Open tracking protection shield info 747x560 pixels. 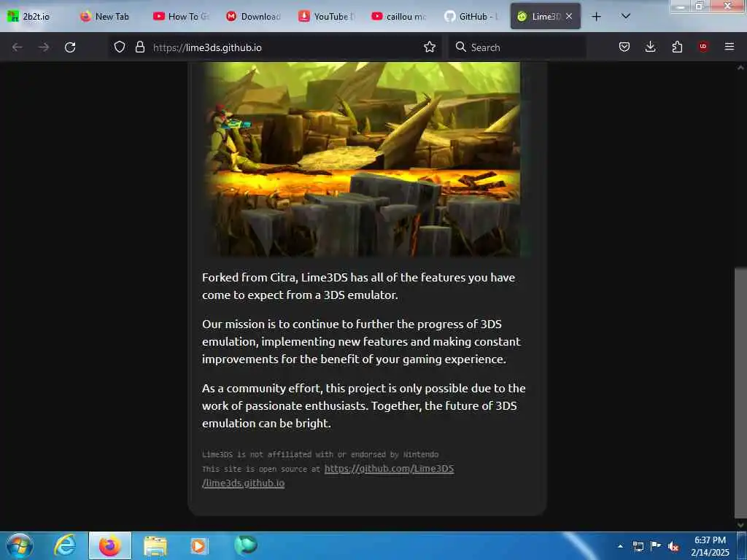click(120, 47)
